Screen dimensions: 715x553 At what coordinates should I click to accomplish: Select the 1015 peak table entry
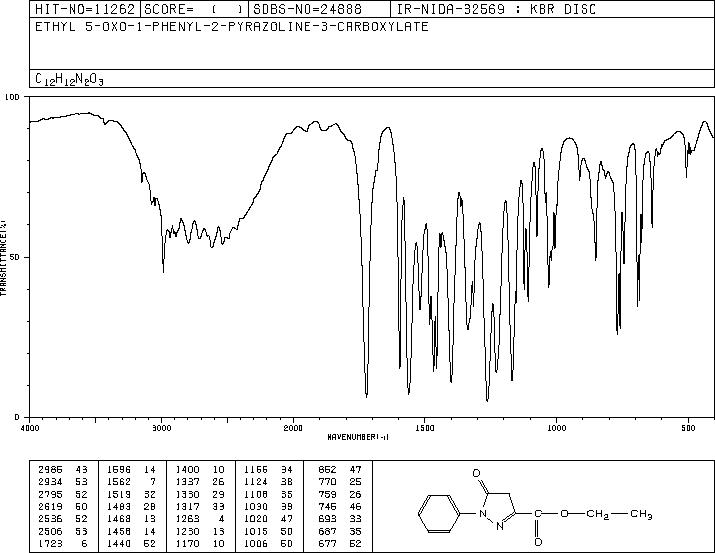pyautogui.click(x=269, y=531)
